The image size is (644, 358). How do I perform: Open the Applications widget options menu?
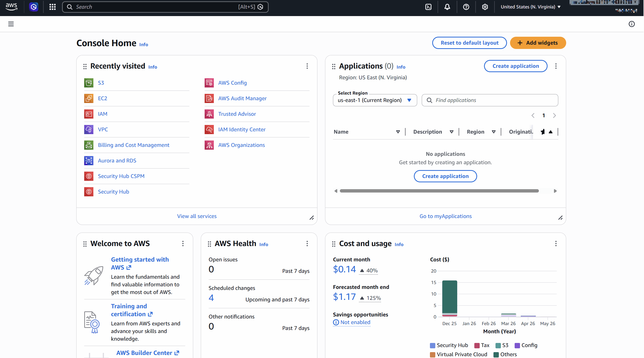(x=556, y=66)
